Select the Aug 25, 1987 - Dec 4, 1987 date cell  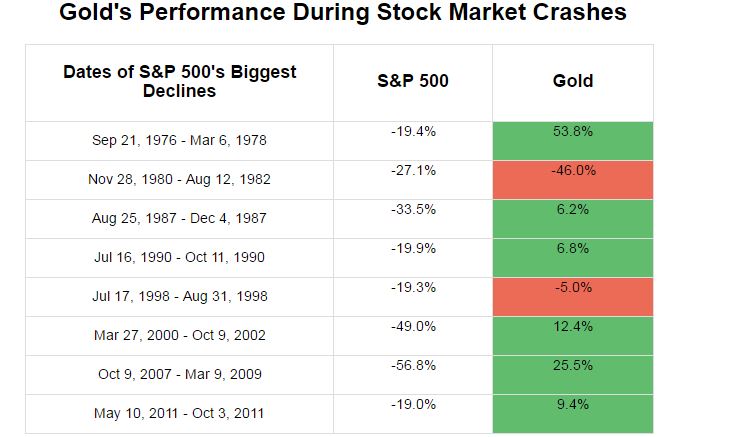coord(180,219)
